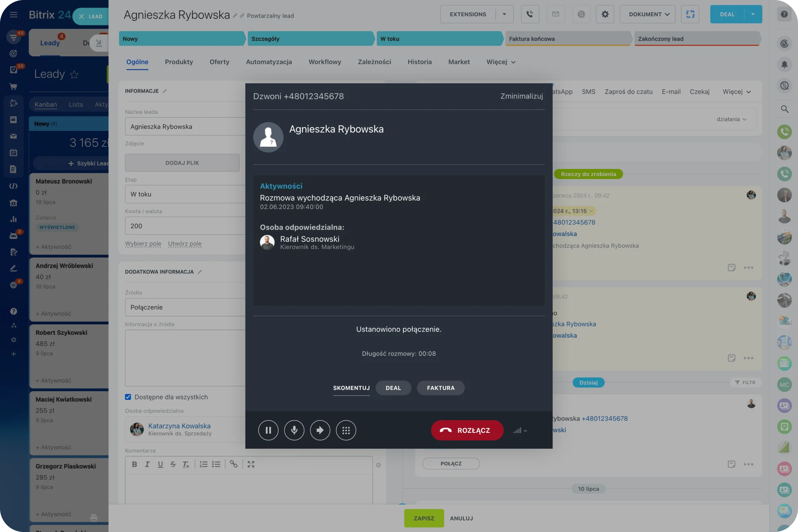Expand the Więcej tab menu
This screenshot has width=798, height=532.
pyautogui.click(x=501, y=62)
